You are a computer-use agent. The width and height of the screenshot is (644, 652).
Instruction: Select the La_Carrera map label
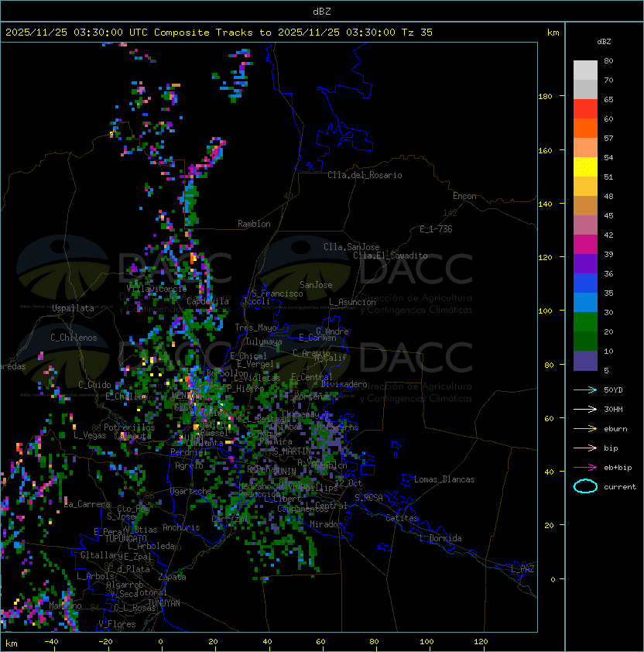87,504
